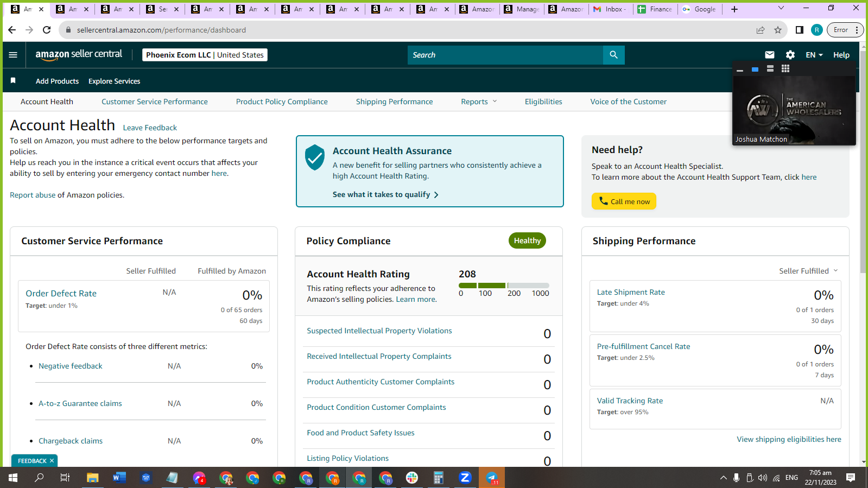Click View shipping eligibilities here link

(x=789, y=439)
